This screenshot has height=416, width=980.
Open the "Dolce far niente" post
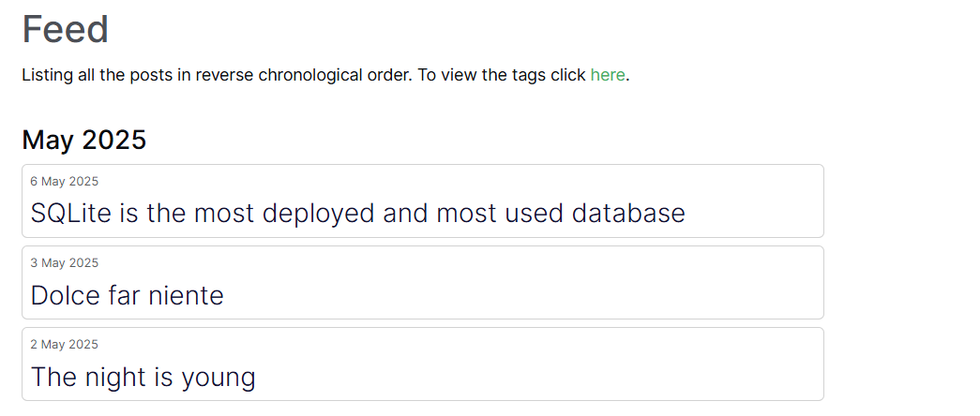(x=127, y=296)
